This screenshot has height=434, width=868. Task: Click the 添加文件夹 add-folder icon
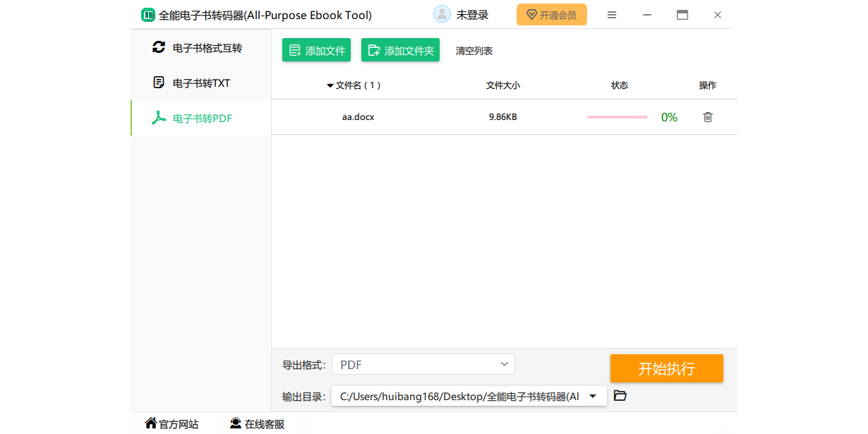click(x=375, y=49)
